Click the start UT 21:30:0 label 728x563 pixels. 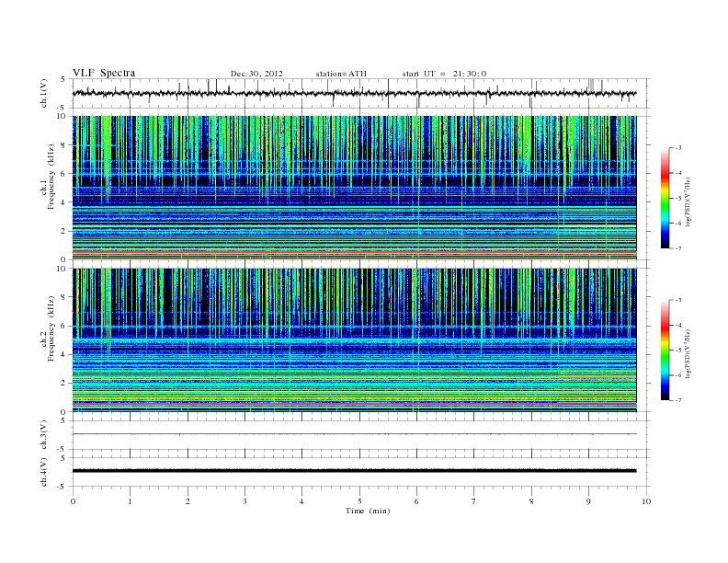pyautogui.click(x=444, y=74)
